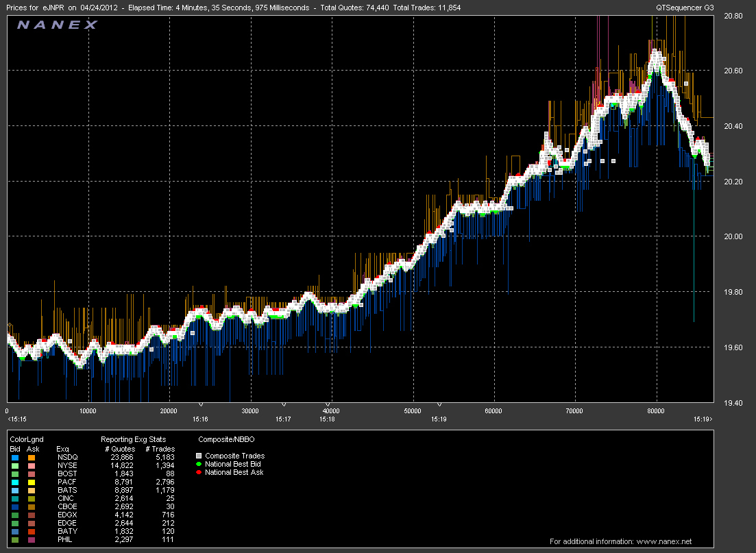Click the green National Best Bid marker

(x=200, y=464)
